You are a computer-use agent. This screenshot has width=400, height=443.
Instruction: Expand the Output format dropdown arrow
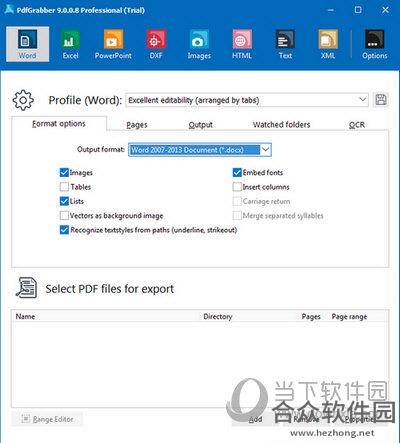point(266,150)
